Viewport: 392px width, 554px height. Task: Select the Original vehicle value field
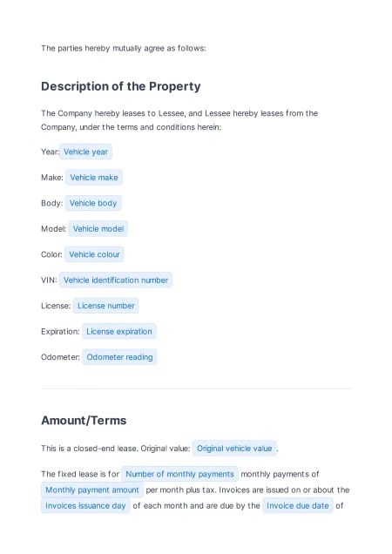click(x=234, y=449)
